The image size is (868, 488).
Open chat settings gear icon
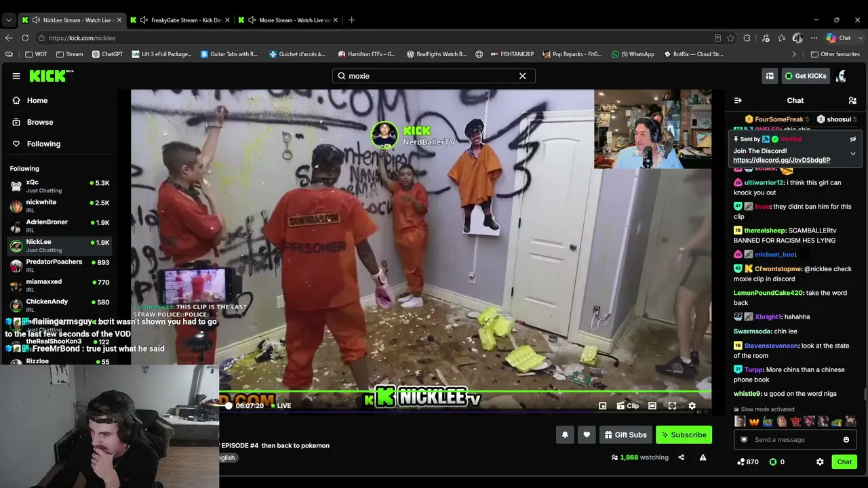pos(820,462)
